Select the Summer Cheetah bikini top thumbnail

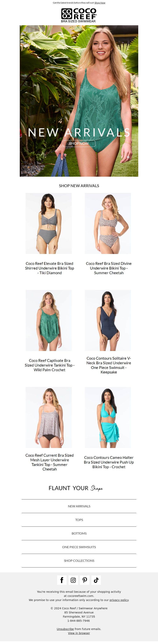108,223
